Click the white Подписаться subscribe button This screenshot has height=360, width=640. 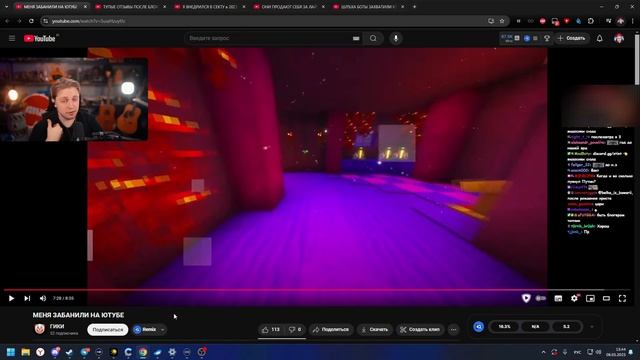[x=108, y=329]
